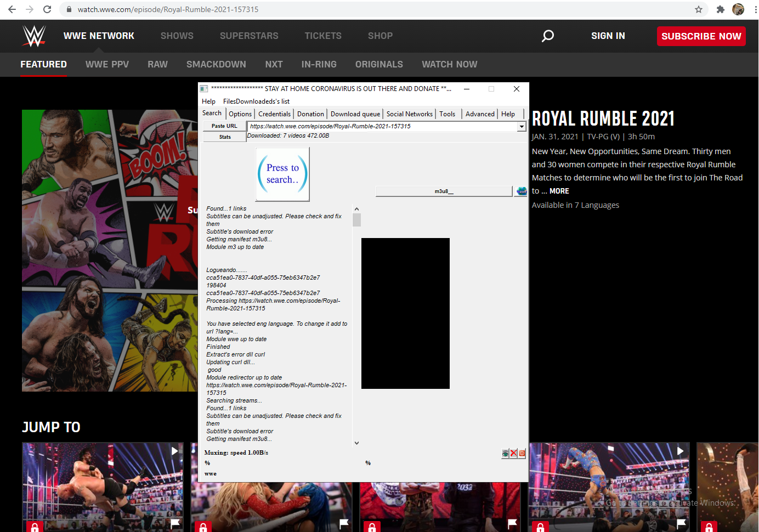Open the Tools tab
This screenshot has height=532, width=759.
click(x=448, y=114)
